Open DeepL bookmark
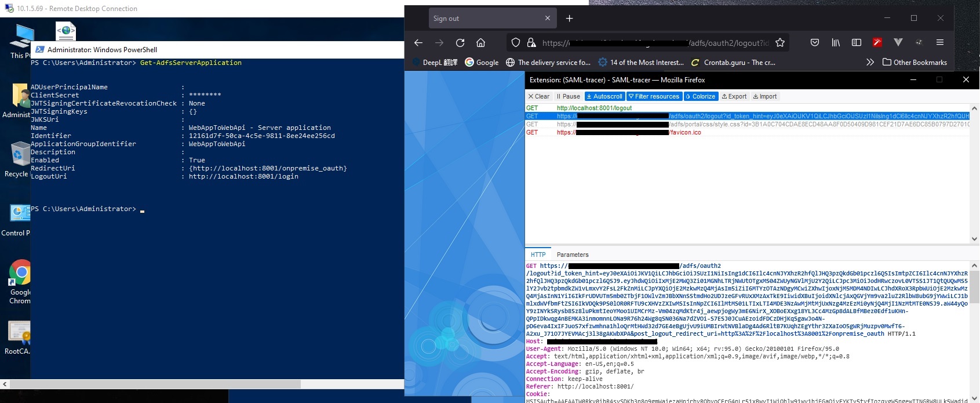The height and width of the screenshot is (403, 980). point(435,62)
